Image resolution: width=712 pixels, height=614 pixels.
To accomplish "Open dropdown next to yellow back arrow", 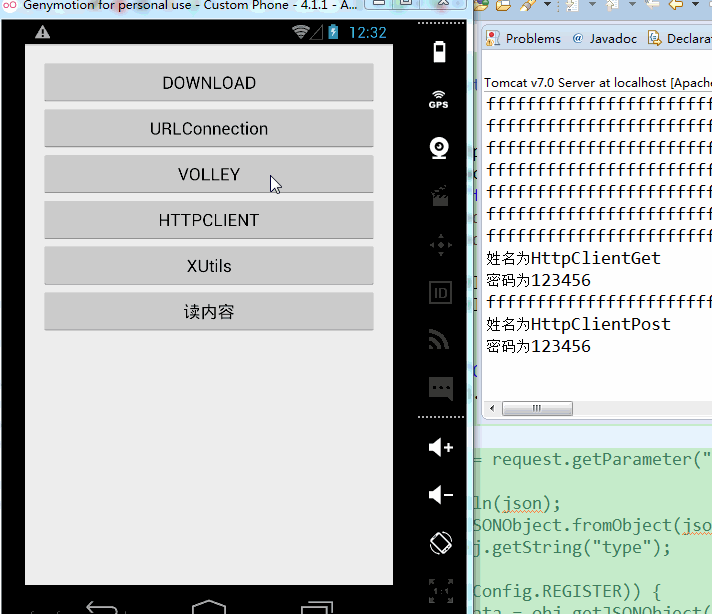I will (x=695, y=5).
